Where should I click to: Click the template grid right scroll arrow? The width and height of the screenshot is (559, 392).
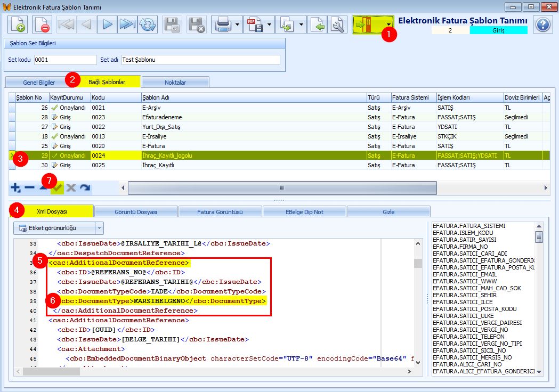[546, 188]
